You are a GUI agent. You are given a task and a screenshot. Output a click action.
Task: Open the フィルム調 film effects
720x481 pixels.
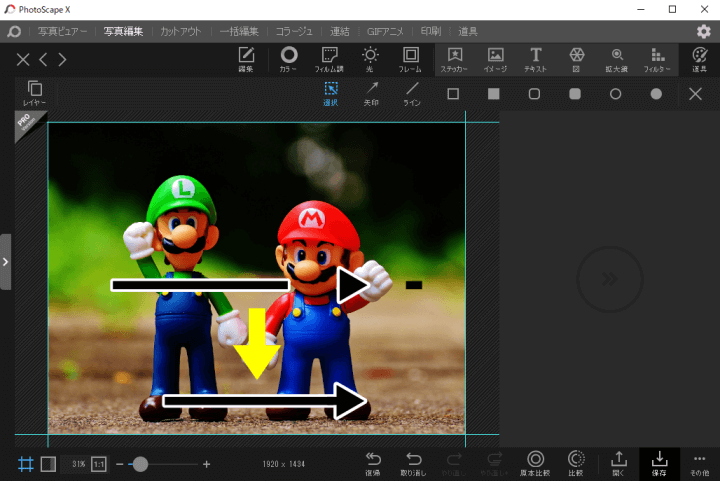(329, 60)
